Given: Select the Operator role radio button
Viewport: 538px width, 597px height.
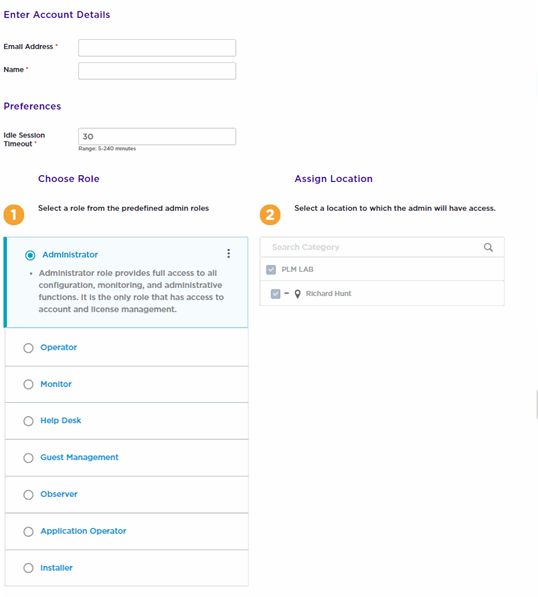Looking at the screenshot, I should pyautogui.click(x=28, y=348).
